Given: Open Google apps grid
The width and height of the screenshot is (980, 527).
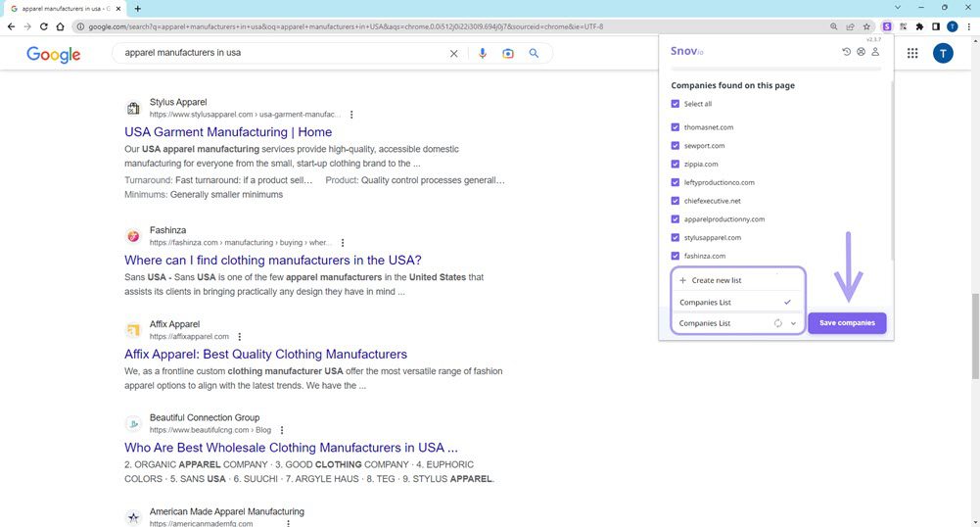Looking at the screenshot, I should (x=912, y=54).
